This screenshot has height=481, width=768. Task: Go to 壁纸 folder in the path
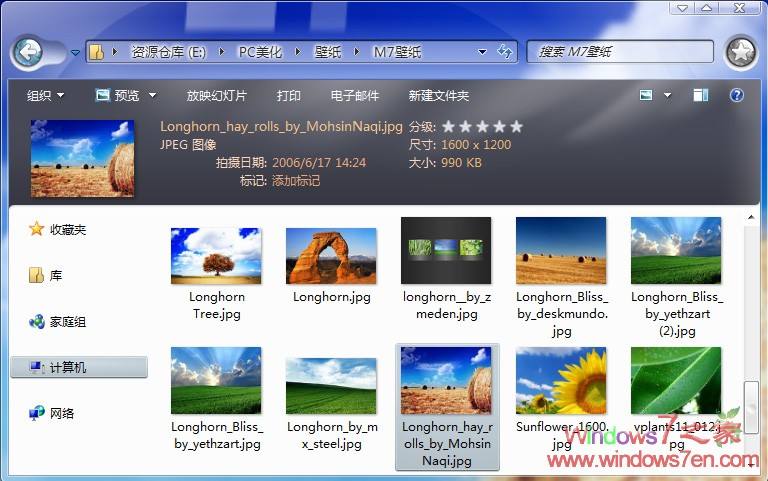pos(328,52)
